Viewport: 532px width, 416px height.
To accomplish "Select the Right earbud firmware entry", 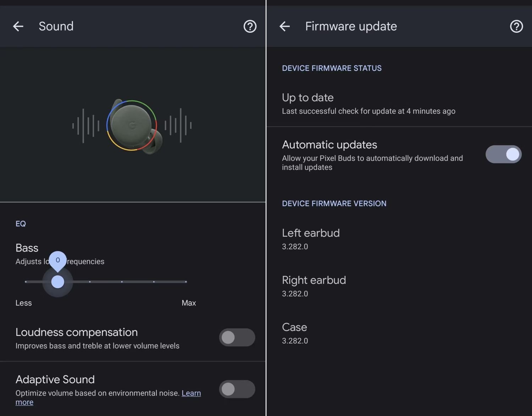I will pos(314,286).
